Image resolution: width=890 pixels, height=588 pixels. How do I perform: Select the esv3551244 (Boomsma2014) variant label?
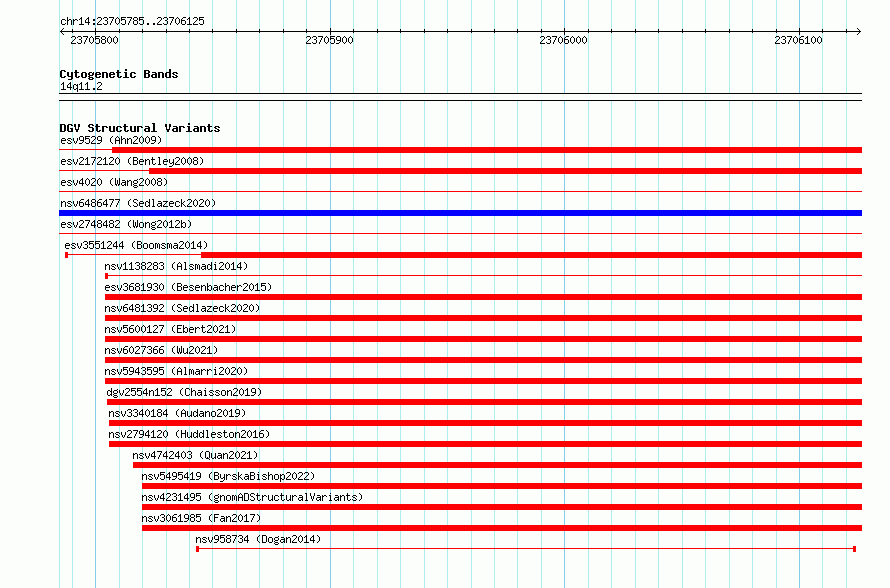(x=136, y=245)
